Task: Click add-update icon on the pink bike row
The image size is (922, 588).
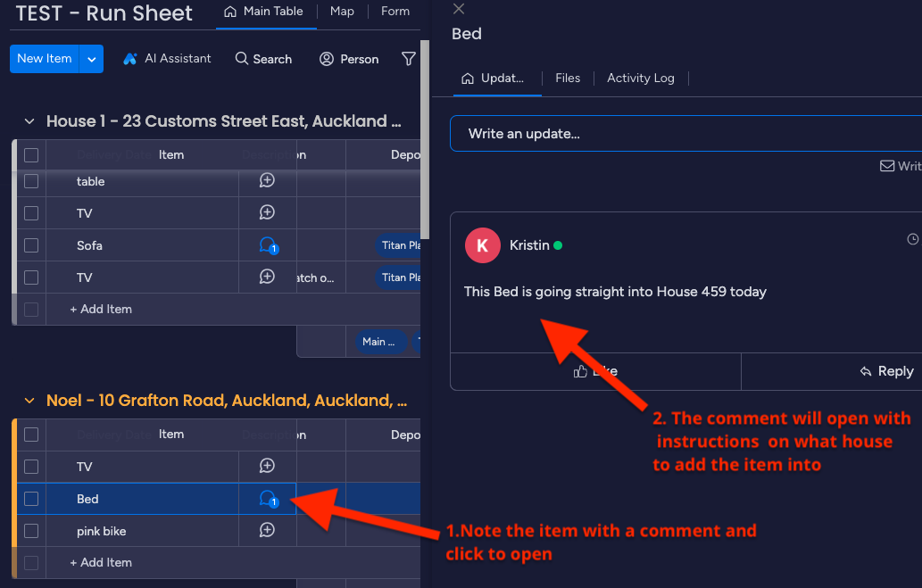Action: click(x=267, y=530)
